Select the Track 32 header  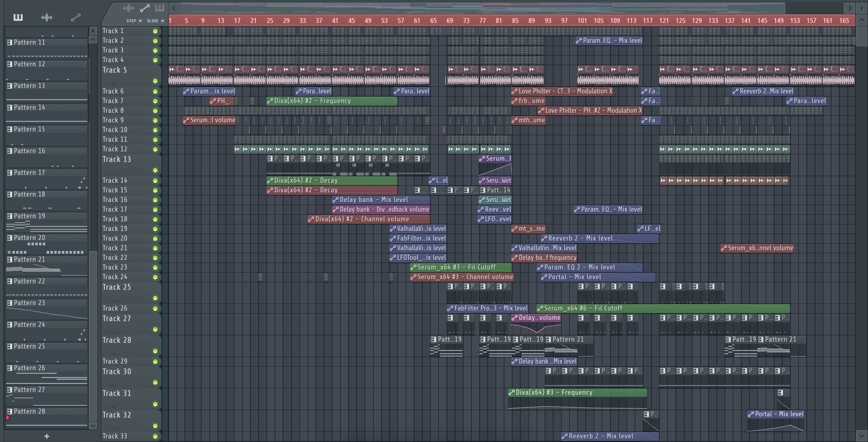click(131, 421)
